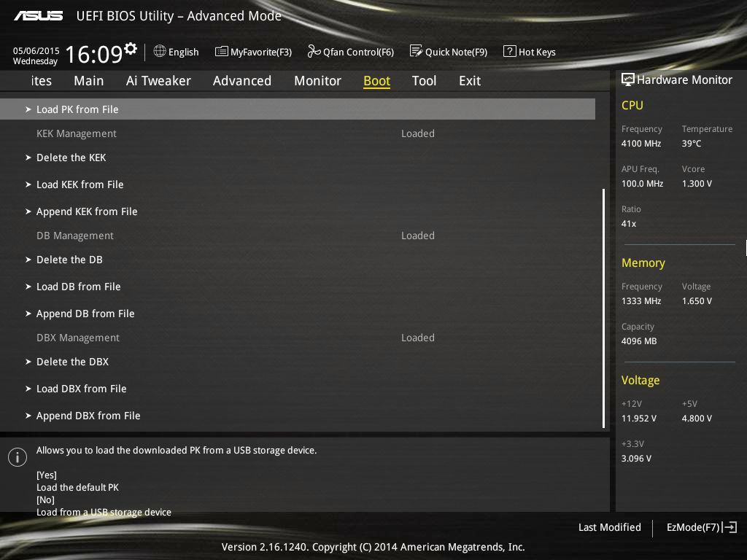Open the Tool tab
Image resolution: width=747 pixels, height=560 pixels.
[x=424, y=81]
